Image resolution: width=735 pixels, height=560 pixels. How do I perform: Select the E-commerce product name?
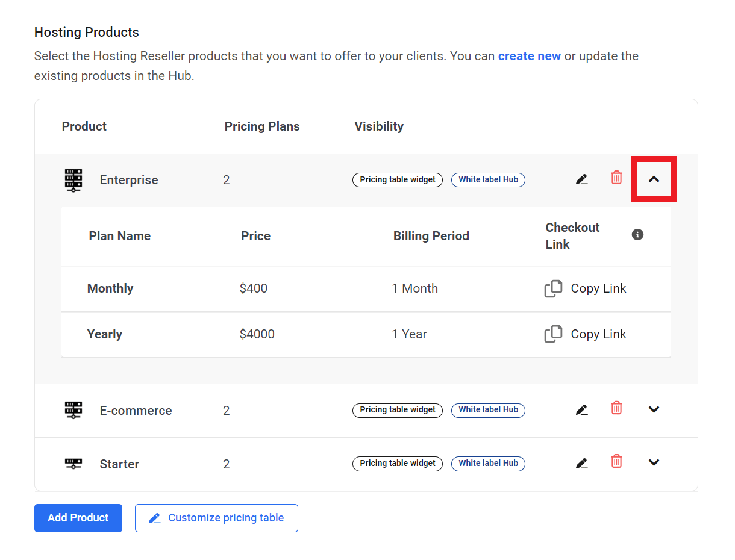click(136, 411)
